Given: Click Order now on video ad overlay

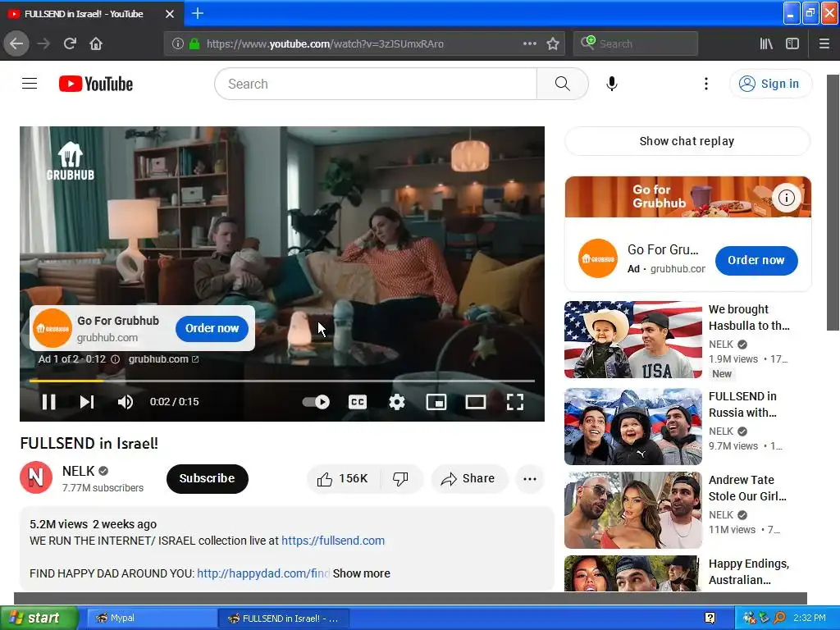Looking at the screenshot, I should coord(212,328).
